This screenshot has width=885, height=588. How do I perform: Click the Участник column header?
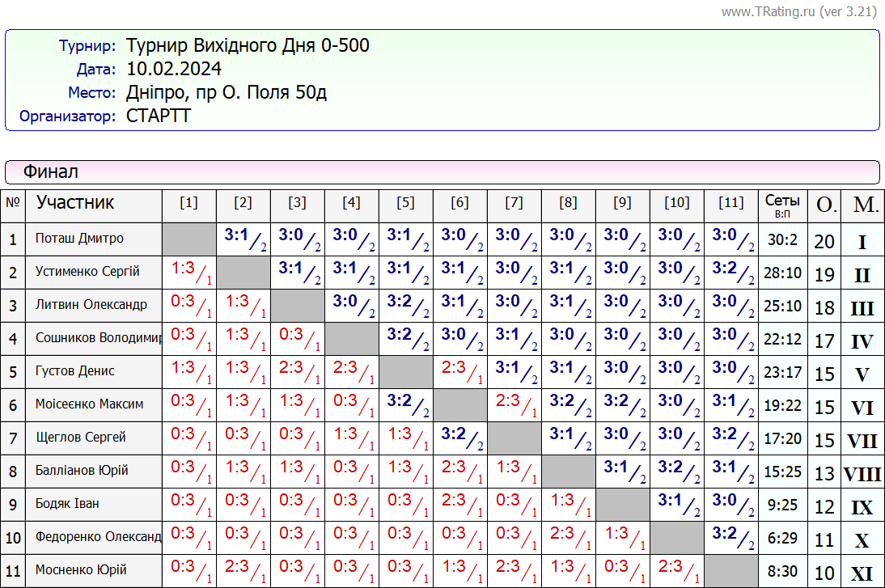75,203
